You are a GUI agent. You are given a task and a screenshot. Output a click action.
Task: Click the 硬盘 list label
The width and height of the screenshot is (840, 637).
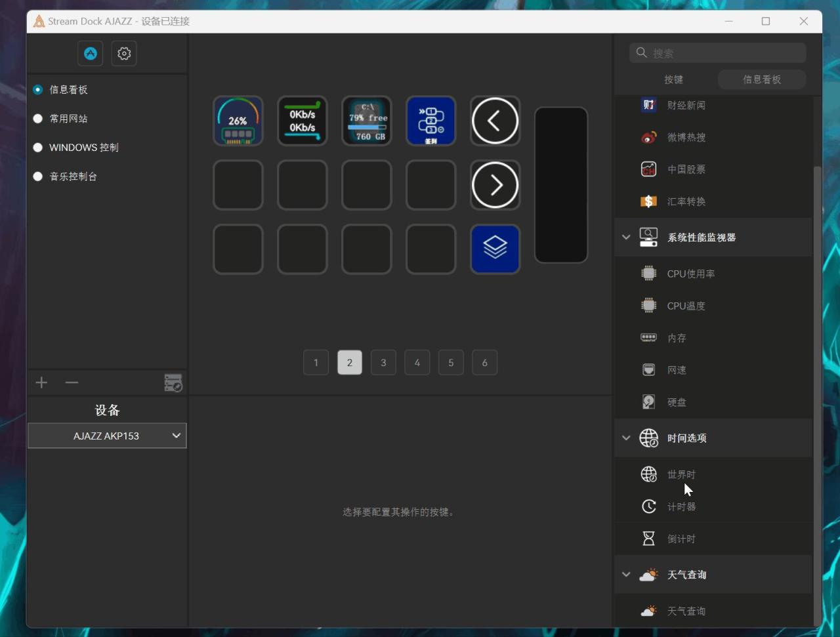click(x=677, y=402)
